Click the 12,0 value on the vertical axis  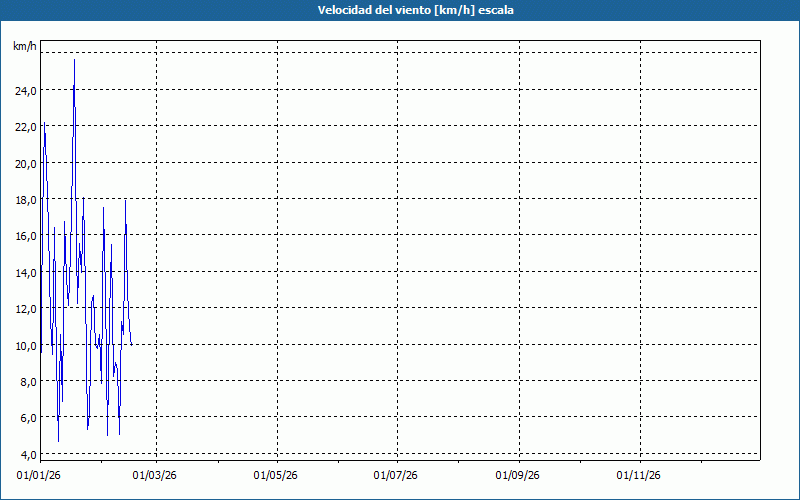pyautogui.click(x=26, y=309)
